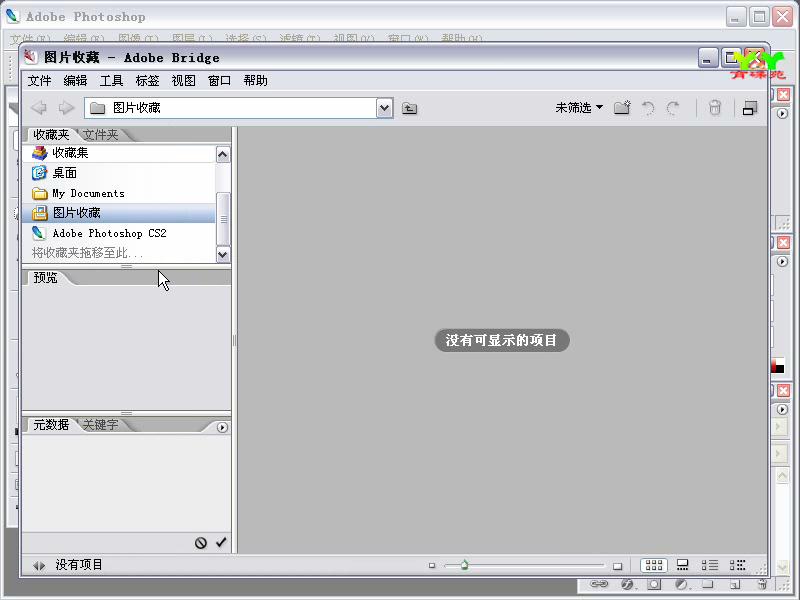The height and width of the screenshot is (600, 800).
Task: Switch to Thumbnails view
Action: pos(654,565)
